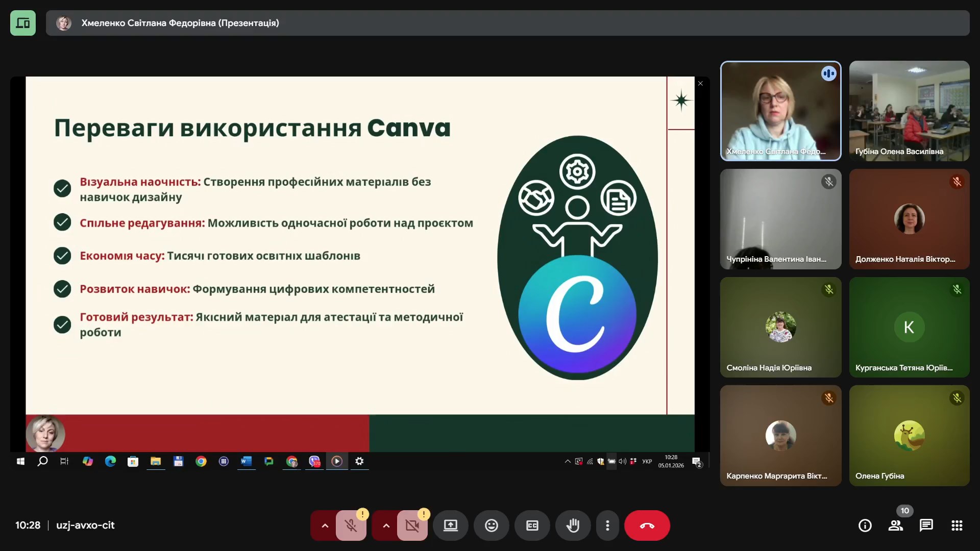Open the emoji reactions button
The image size is (980, 551).
click(x=491, y=525)
